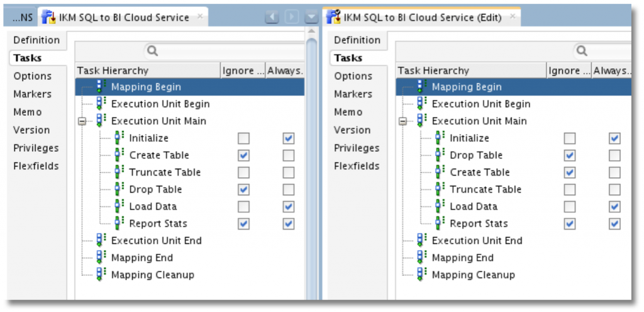Image resolution: width=644 pixels, height=312 pixels.
Task: Click Truncate Table task icon in Edit panel
Action: coord(440,189)
